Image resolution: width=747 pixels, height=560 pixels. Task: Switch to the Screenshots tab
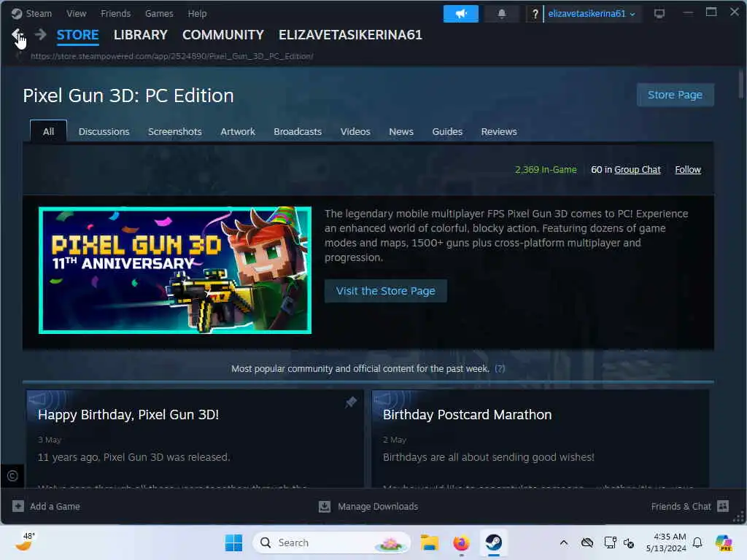(x=175, y=131)
